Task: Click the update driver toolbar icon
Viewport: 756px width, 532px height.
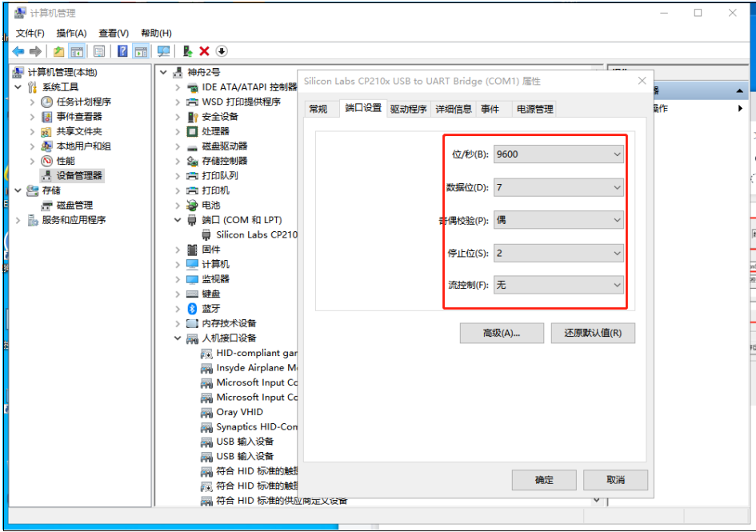Action: click(187, 51)
